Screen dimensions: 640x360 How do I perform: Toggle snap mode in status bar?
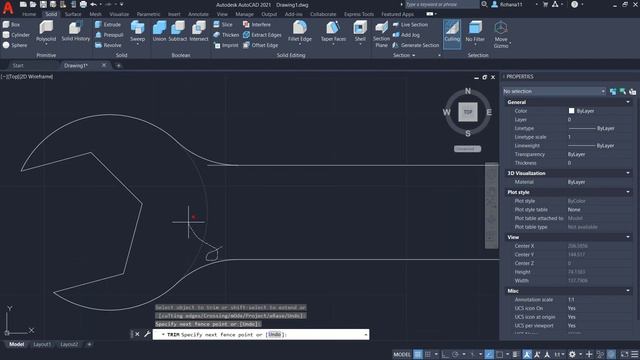pyautogui.click(x=427, y=354)
